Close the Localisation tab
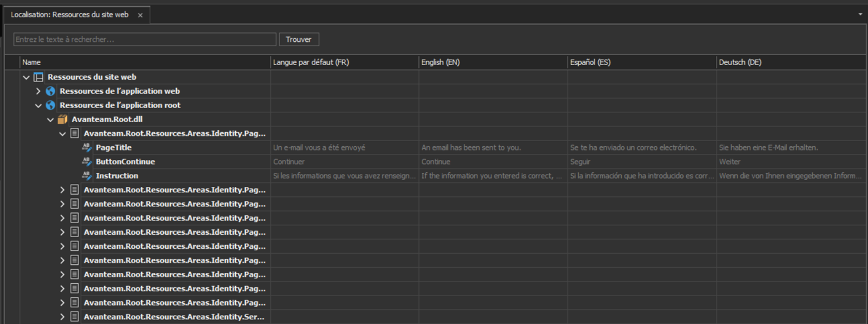The height and width of the screenshot is (324, 868). tap(140, 15)
